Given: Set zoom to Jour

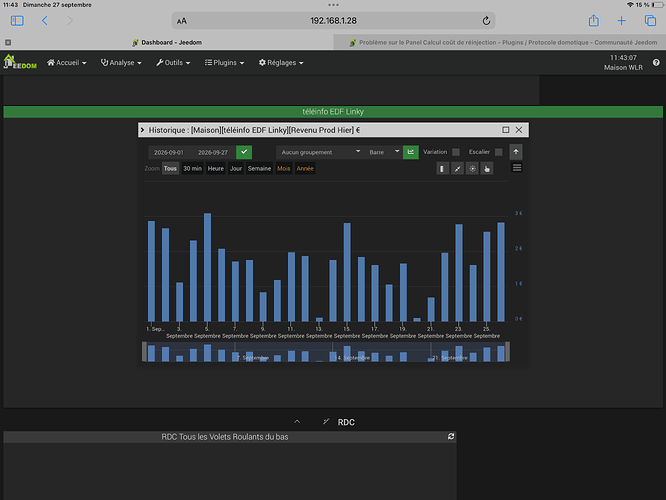Looking at the screenshot, I should (x=236, y=169).
